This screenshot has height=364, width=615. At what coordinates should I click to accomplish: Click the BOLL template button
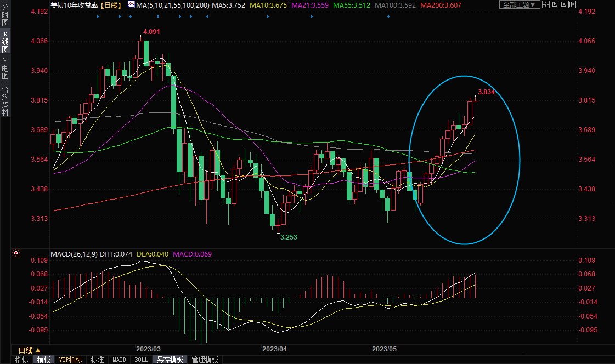tap(141, 360)
